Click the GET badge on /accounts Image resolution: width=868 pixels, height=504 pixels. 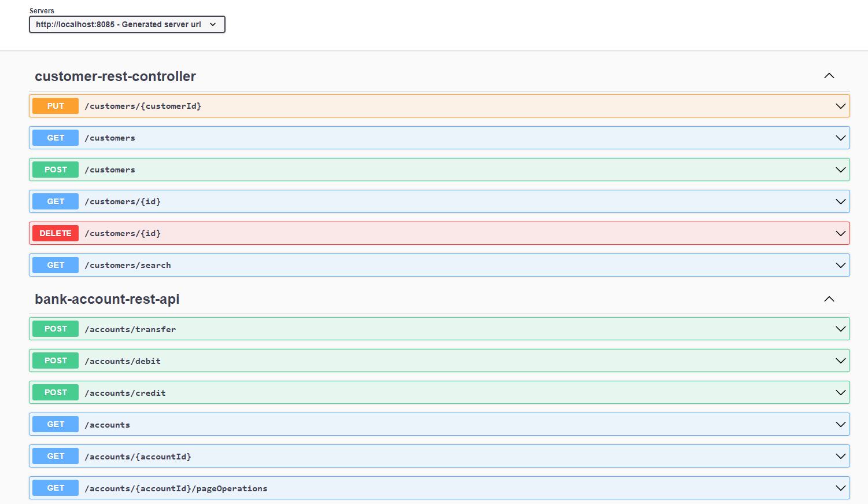tap(55, 424)
